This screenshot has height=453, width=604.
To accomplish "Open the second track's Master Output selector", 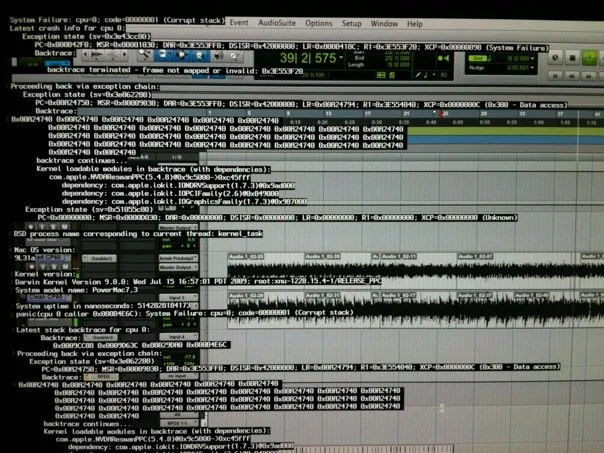I will click(x=178, y=267).
